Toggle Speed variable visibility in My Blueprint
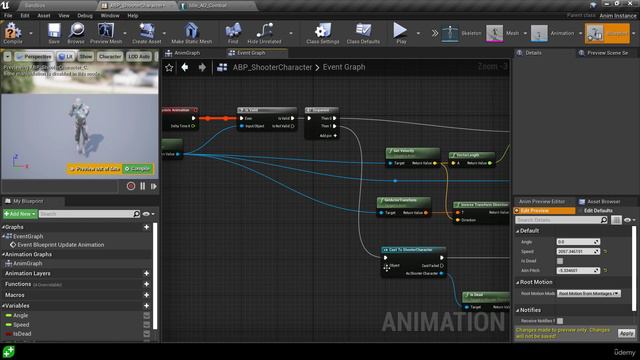This screenshot has width=640, height=360. (147, 324)
